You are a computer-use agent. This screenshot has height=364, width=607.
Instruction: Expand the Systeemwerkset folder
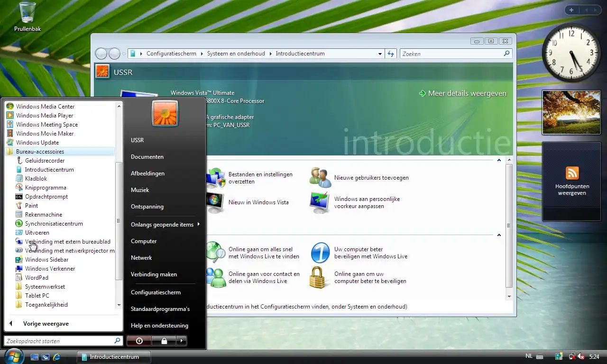40,287
